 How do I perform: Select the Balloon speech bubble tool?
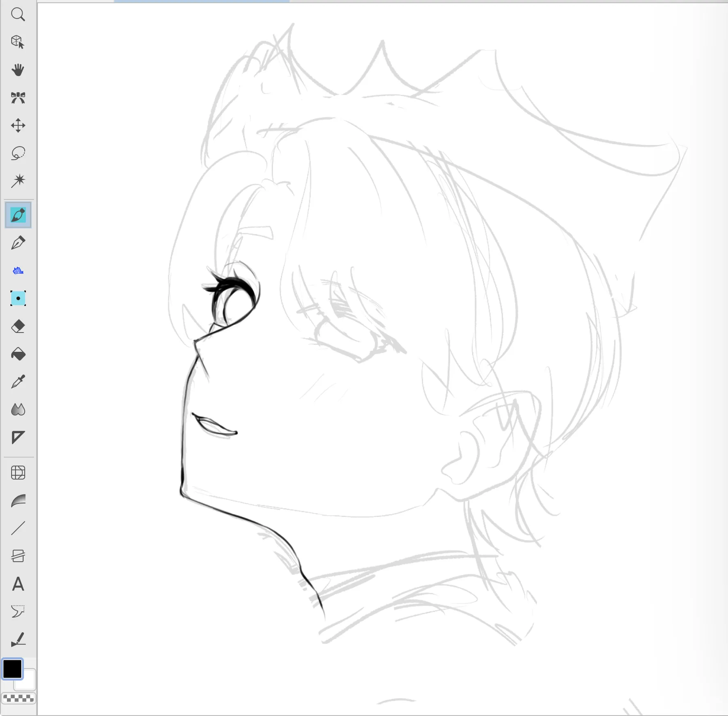tap(18, 611)
